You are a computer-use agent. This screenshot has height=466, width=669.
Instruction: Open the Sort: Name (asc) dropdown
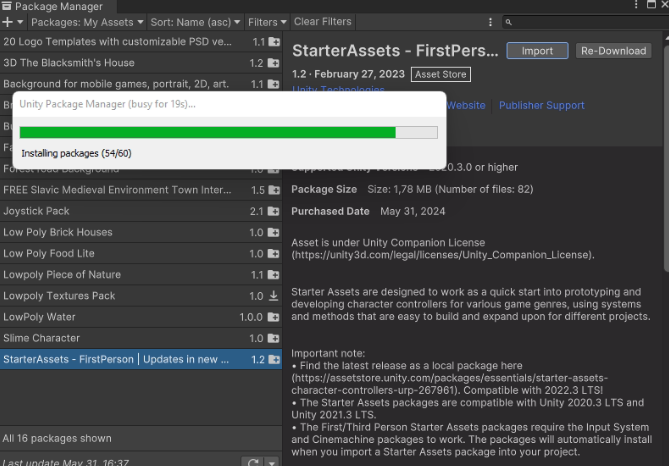195,22
